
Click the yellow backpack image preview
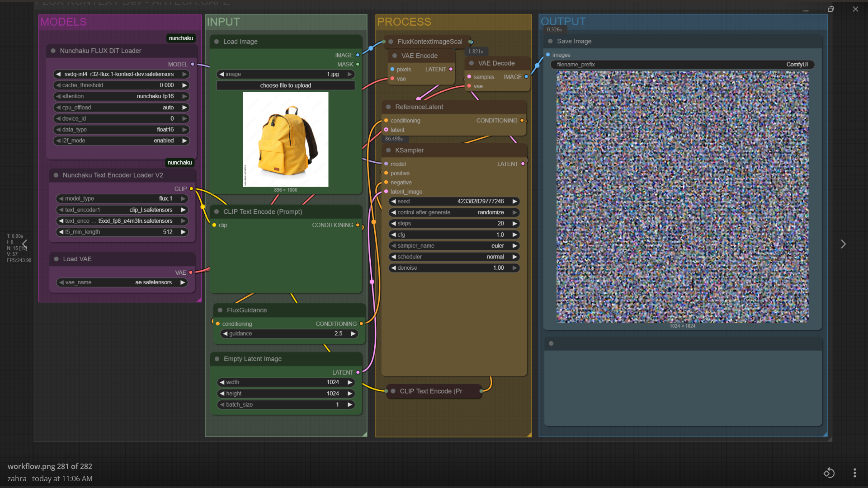(x=285, y=139)
